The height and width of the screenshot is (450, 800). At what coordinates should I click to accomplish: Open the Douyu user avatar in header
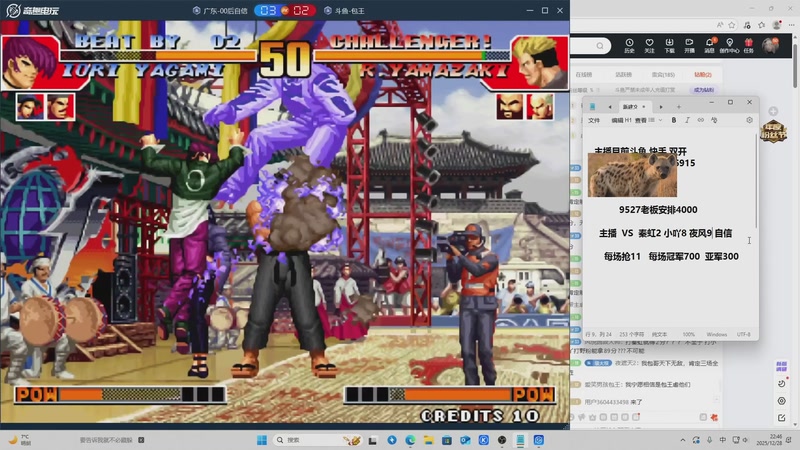point(770,45)
